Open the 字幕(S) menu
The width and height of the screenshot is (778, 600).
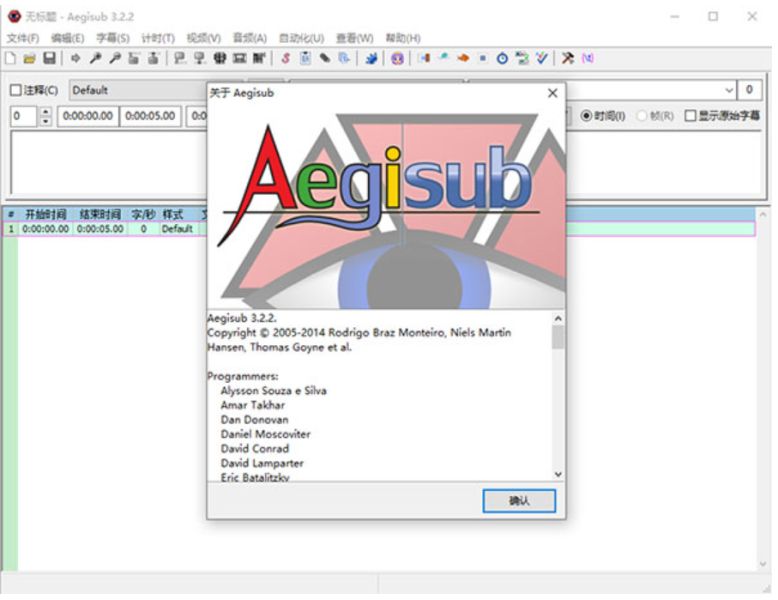113,38
